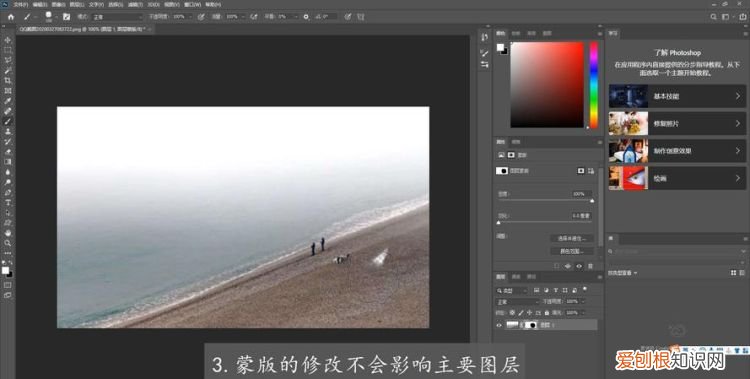The height and width of the screenshot is (379, 750).
Task: Go to the Home screen icon
Action: coord(11,17)
